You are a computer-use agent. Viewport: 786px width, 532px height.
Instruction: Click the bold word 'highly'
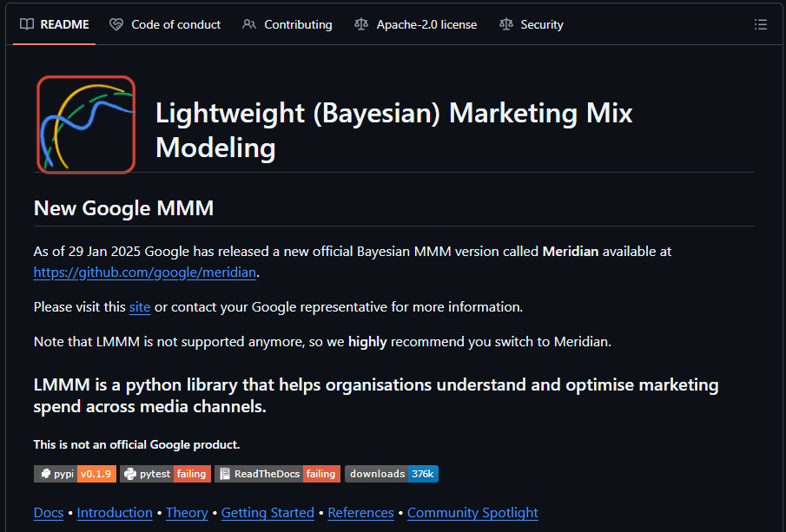(367, 342)
